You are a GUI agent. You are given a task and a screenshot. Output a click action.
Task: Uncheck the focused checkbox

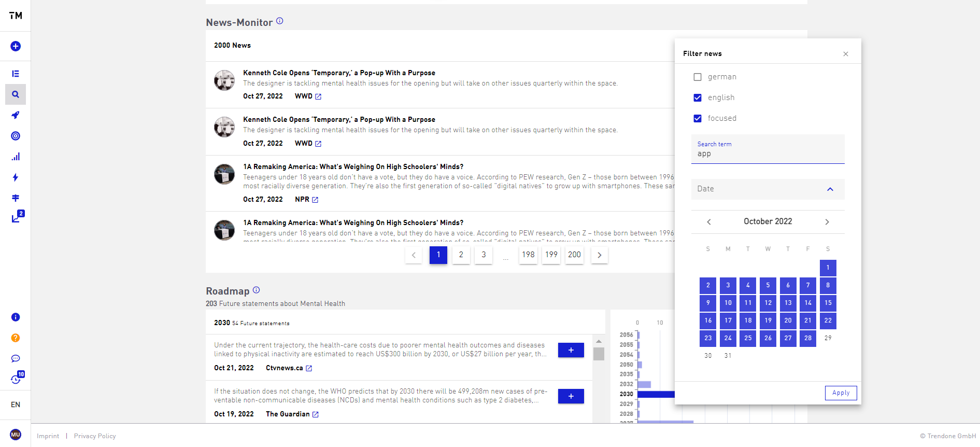pyautogui.click(x=698, y=118)
